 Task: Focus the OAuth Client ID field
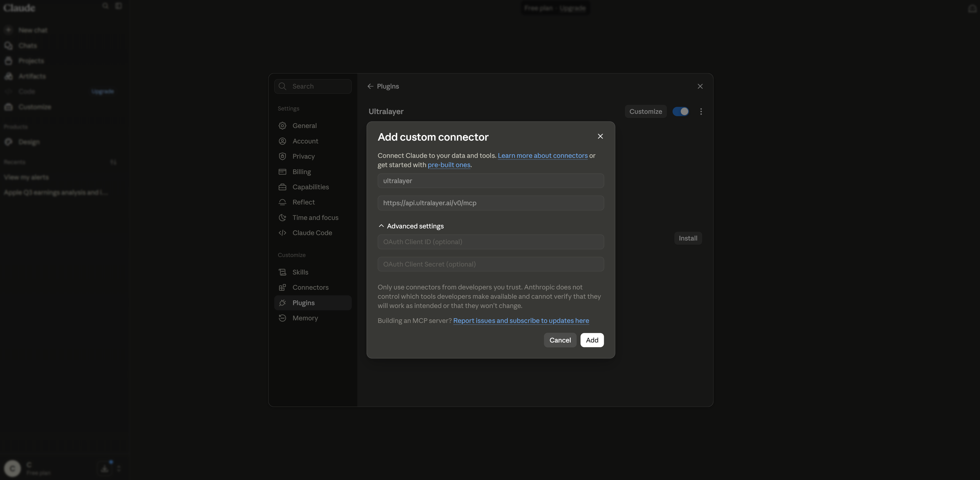(490, 242)
